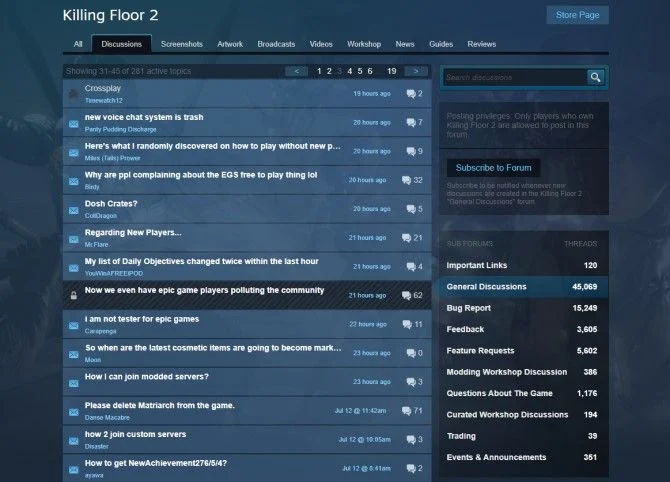Open the Bug Report subforum
Screen dimensions: 670x482
tap(523, 308)
